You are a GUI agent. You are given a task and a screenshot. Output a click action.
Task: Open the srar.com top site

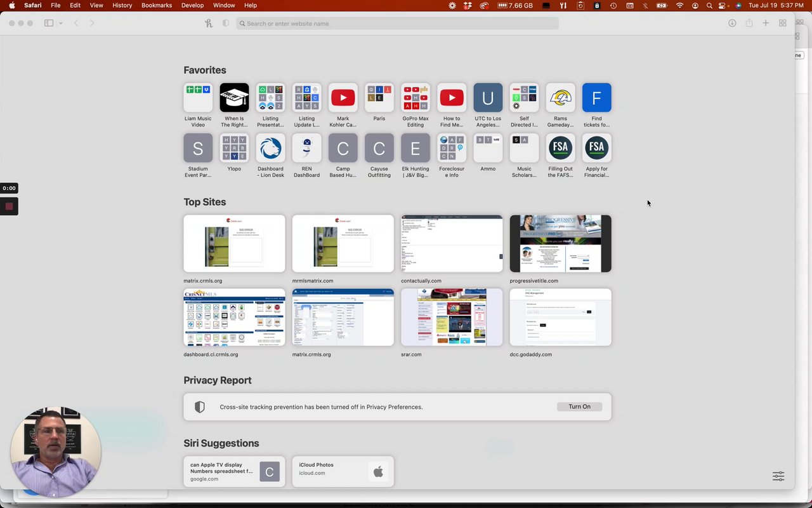coord(452,317)
